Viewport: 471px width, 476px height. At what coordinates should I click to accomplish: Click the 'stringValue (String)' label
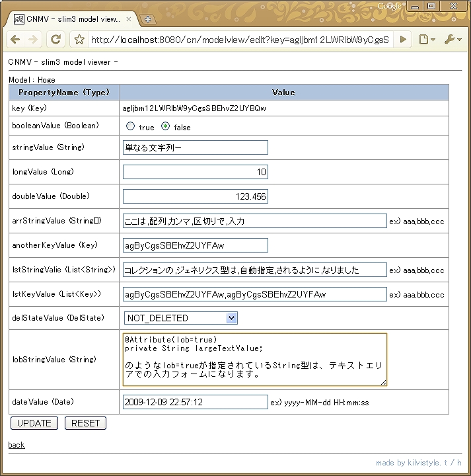pyautogui.click(x=48, y=147)
